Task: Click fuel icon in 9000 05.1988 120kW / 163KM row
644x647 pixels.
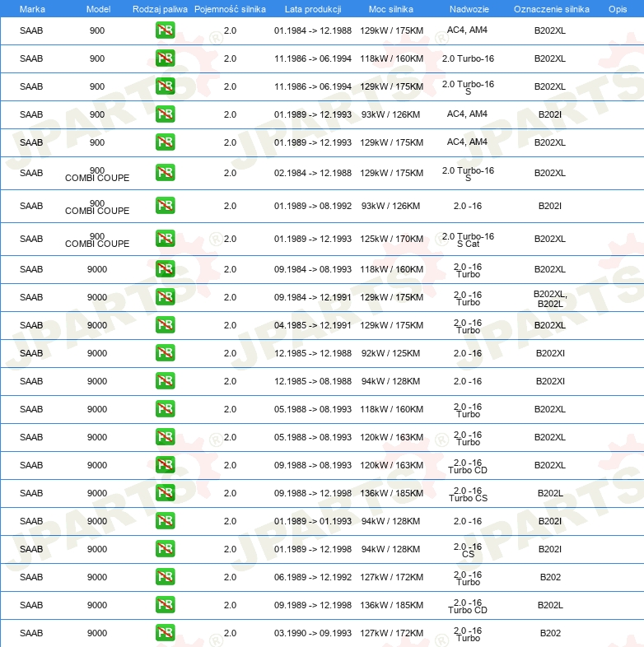Action: point(166,437)
